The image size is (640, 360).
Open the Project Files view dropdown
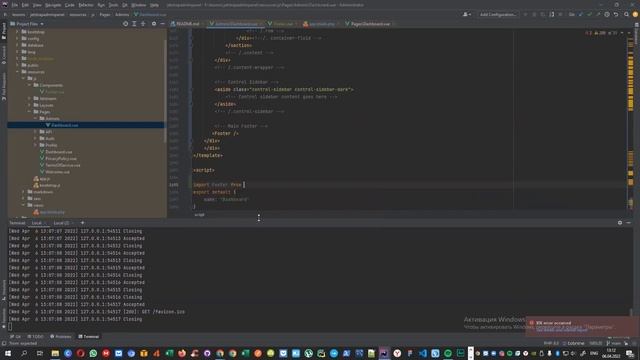point(27,24)
